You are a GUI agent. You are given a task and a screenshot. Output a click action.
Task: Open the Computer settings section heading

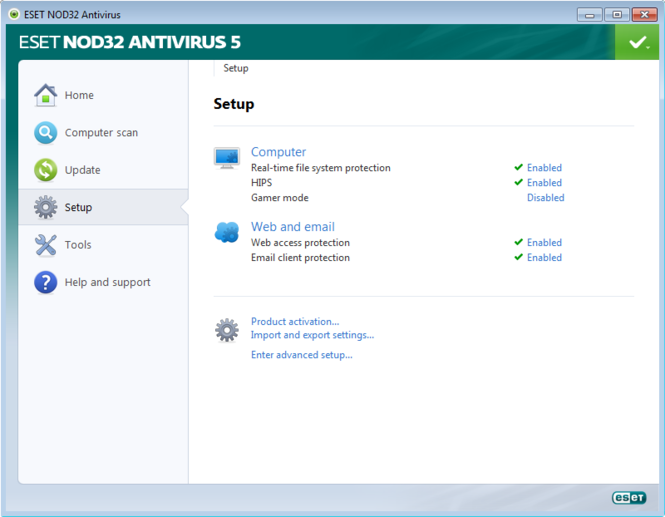coord(278,152)
